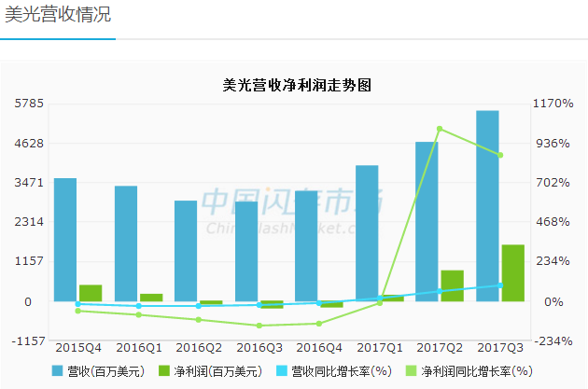
Task: Click the left axis value 5785
Action: point(29,104)
